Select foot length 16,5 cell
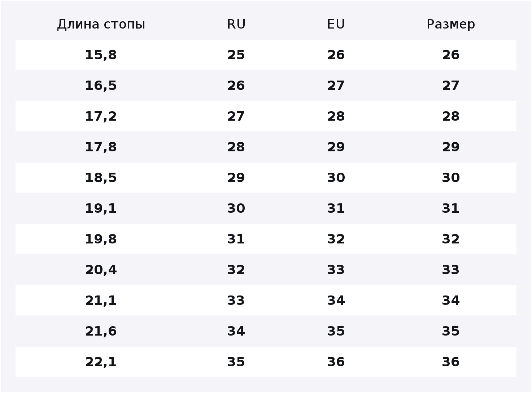The width and height of the screenshot is (532, 393). [x=101, y=86]
